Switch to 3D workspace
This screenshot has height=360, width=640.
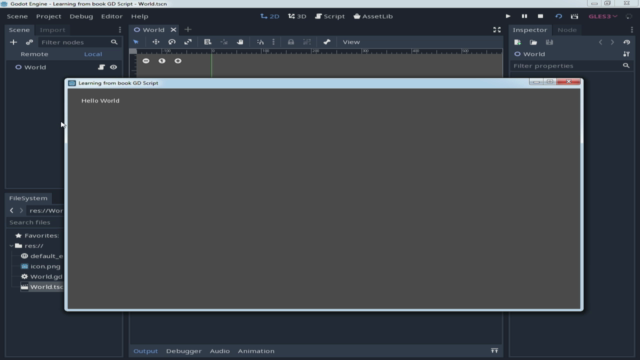coord(297,16)
